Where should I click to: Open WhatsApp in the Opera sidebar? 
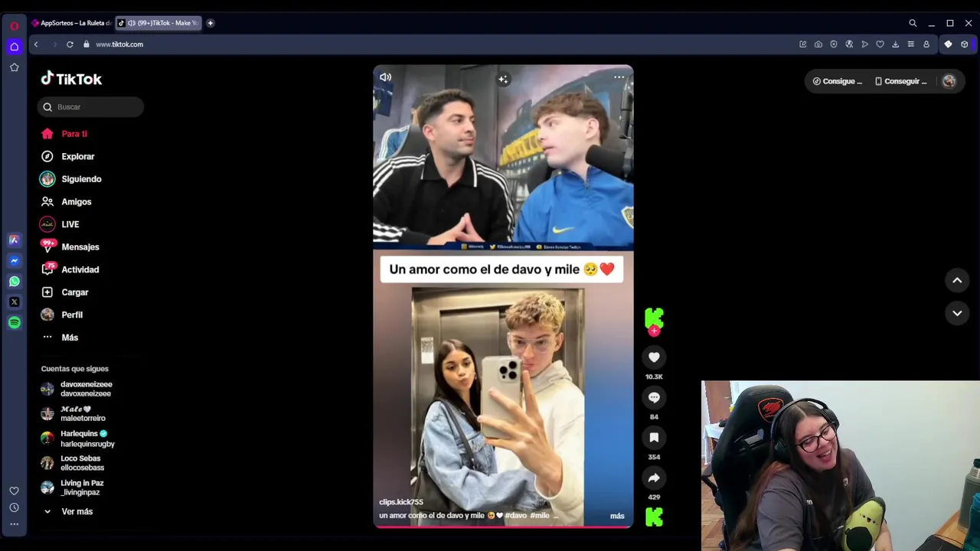coord(14,282)
